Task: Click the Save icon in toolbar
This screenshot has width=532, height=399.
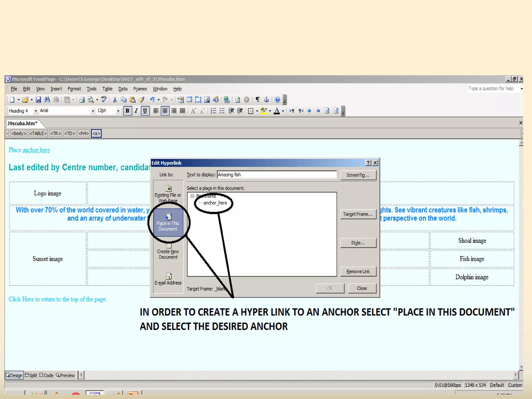Action: pyautogui.click(x=38, y=99)
